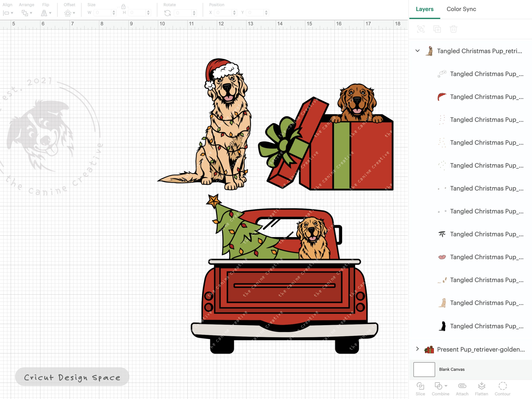Click the Delete layer trash icon
This screenshot has width=532, height=399.
(x=453, y=29)
